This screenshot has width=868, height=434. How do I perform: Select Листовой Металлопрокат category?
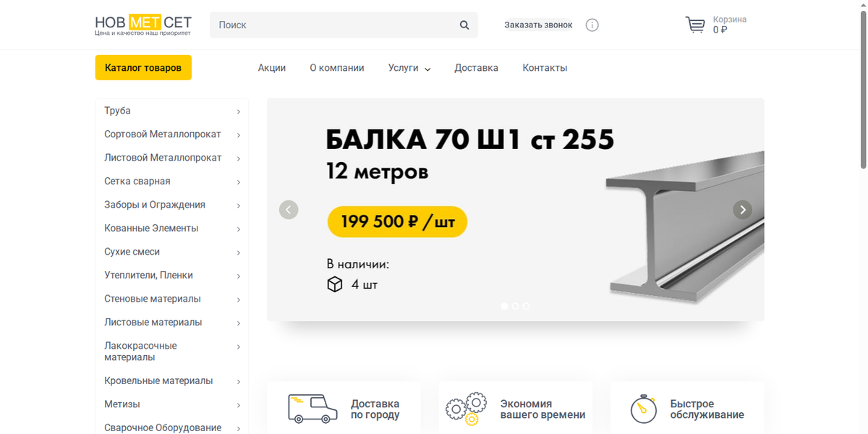[x=163, y=158]
